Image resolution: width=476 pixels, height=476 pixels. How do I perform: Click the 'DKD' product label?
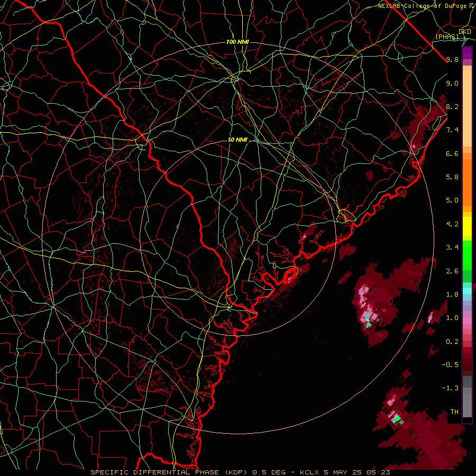465,31
